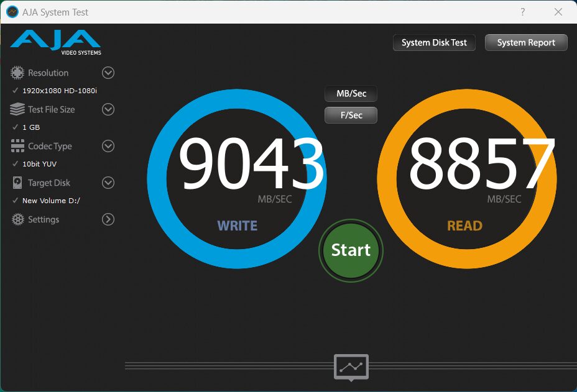
Task: Click the Test File Size label
Action: (51, 109)
